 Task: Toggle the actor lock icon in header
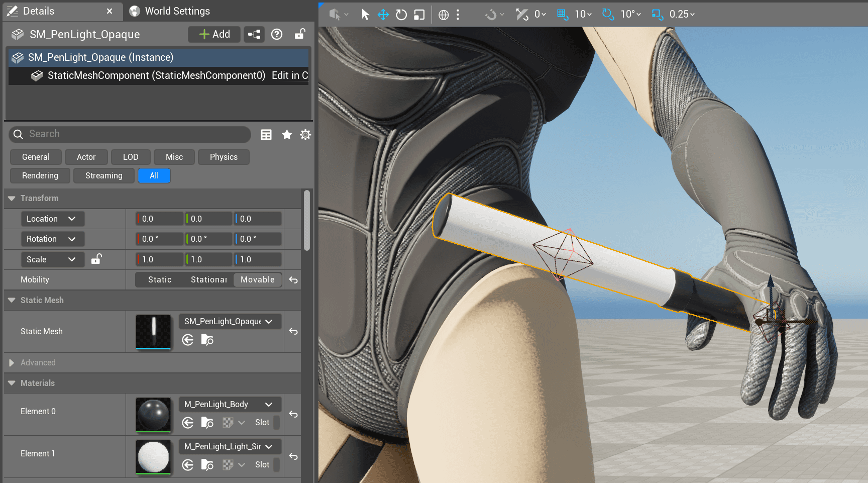tap(299, 34)
